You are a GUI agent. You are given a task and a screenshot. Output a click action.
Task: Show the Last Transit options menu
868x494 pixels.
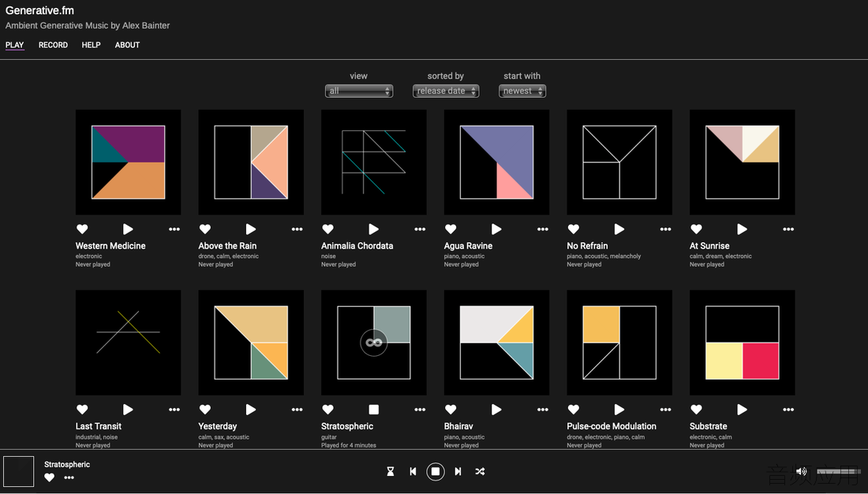(174, 410)
